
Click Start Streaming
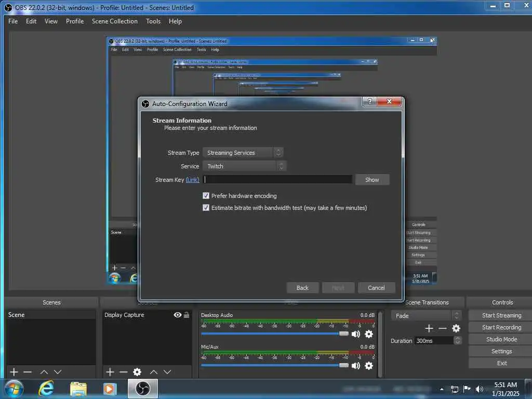(x=501, y=315)
